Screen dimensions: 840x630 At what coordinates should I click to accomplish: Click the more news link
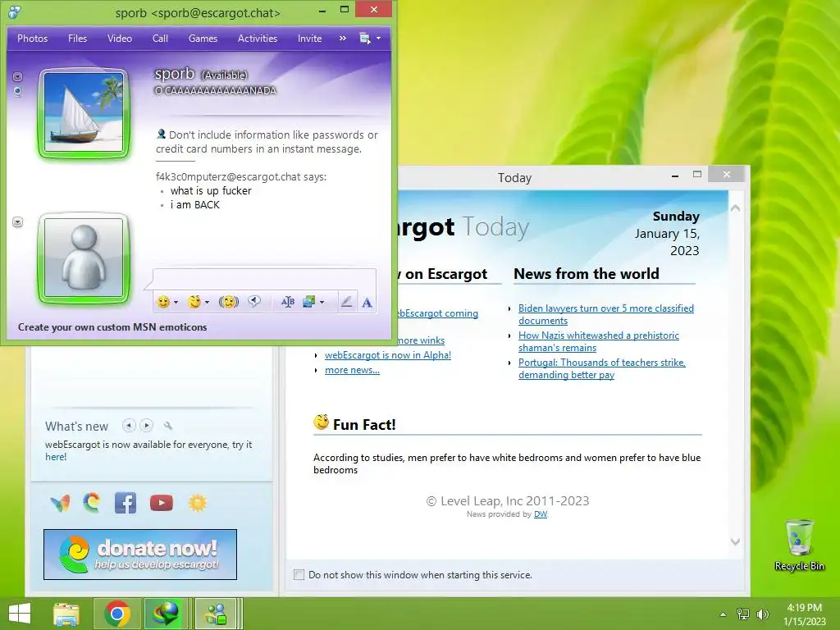[x=352, y=370]
